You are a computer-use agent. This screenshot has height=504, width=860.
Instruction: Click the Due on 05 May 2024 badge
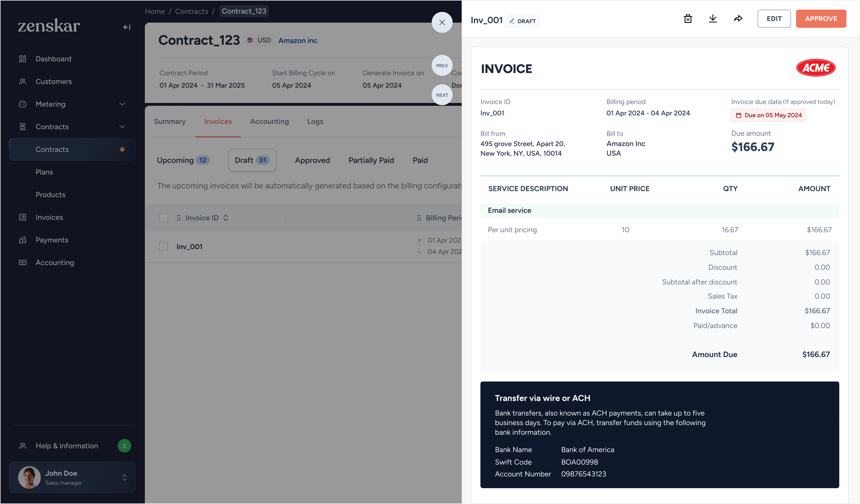pos(768,115)
